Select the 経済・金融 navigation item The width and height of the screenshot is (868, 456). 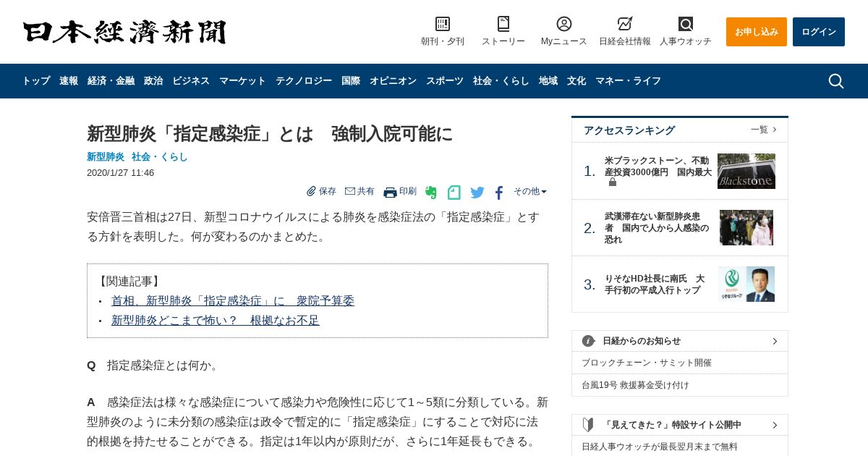tap(111, 81)
